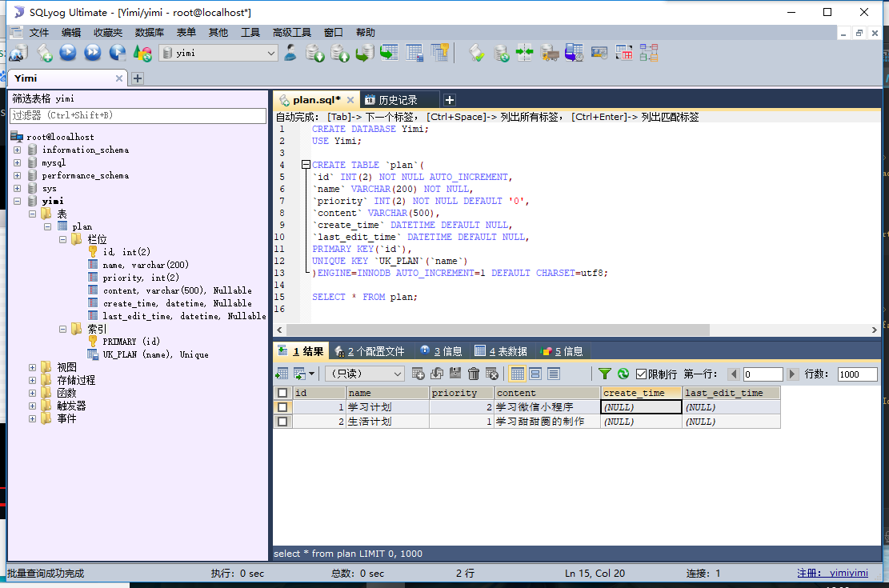Click the green refresh icon in results toolbar

(x=623, y=374)
